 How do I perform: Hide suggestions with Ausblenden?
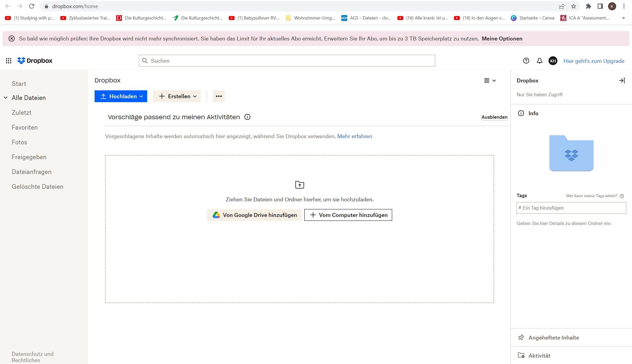click(x=494, y=117)
